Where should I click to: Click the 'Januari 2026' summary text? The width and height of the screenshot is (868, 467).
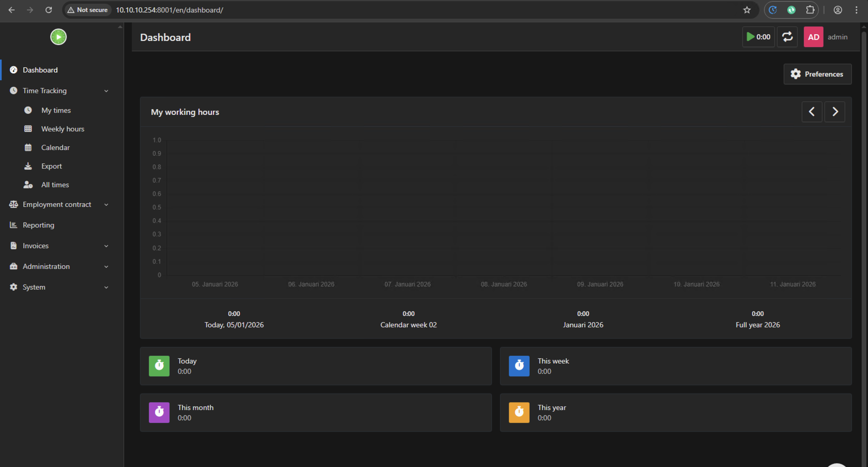click(583, 325)
